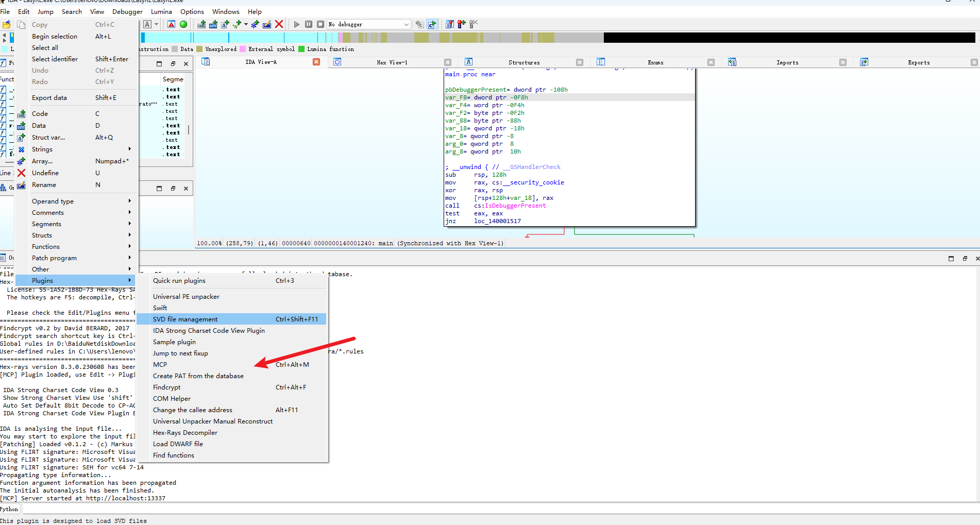The height and width of the screenshot is (525, 980).
Task: Expand the Strings submenu
Action: [x=77, y=149]
